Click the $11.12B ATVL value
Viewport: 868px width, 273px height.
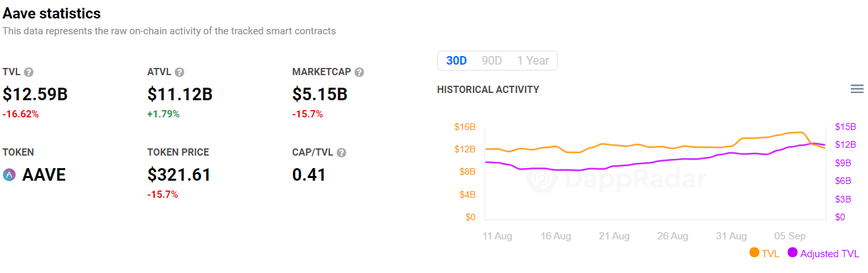[180, 94]
